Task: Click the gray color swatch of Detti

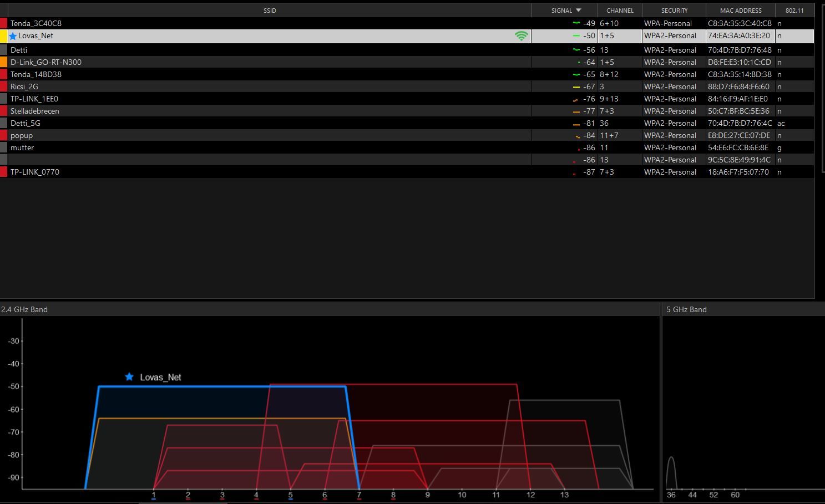Action: [x=3, y=50]
